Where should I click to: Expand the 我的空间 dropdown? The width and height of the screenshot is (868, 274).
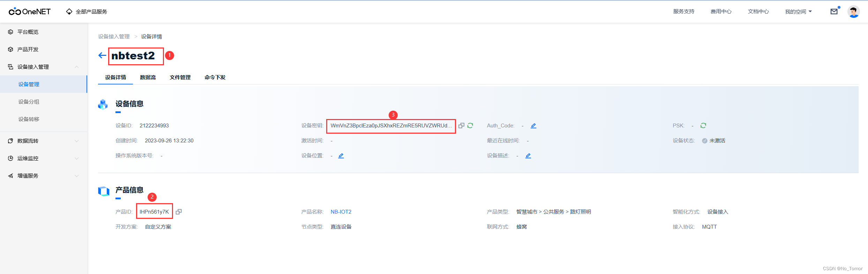point(799,12)
